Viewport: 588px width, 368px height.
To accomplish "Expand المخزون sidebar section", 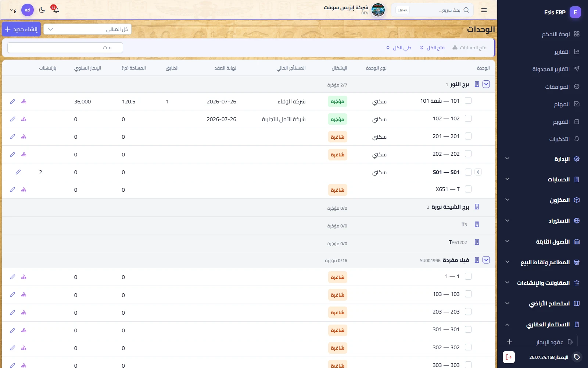I will [542, 200].
